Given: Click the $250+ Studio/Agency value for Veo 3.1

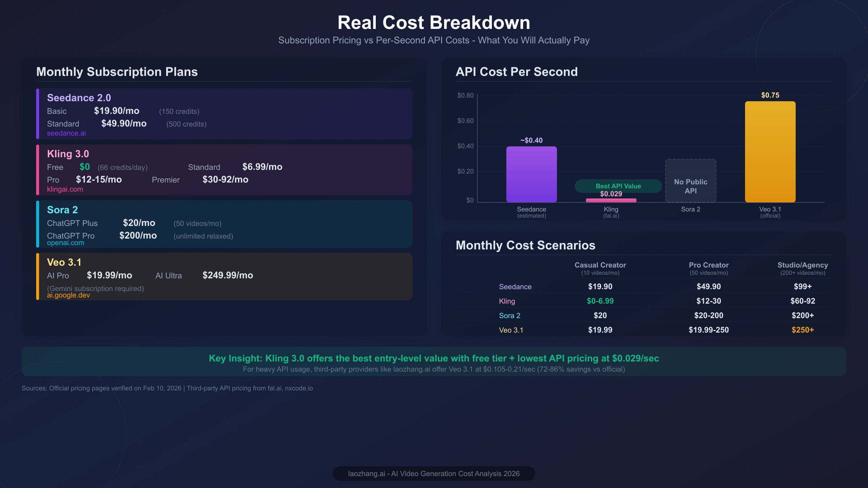Looking at the screenshot, I should [803, 330].
